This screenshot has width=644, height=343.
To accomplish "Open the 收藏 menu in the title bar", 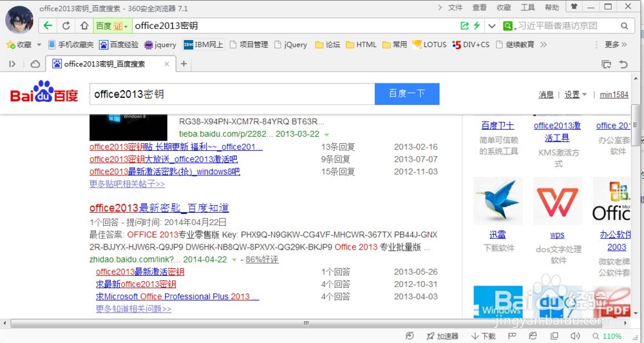I will click(x=504, y=7).
